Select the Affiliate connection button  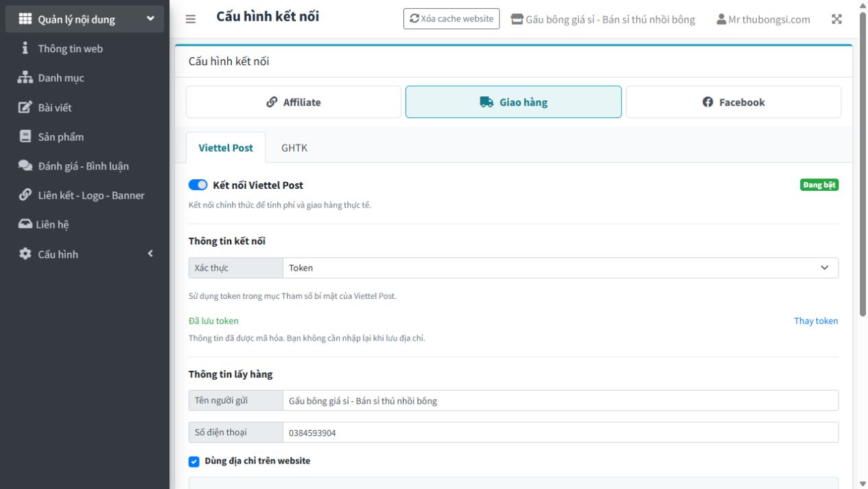coord(294,102)
